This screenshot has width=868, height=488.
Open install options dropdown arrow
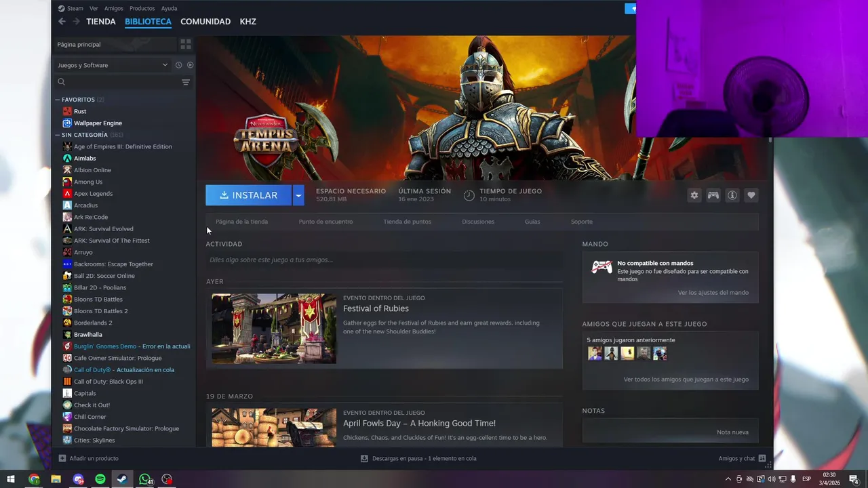point(298,195)
